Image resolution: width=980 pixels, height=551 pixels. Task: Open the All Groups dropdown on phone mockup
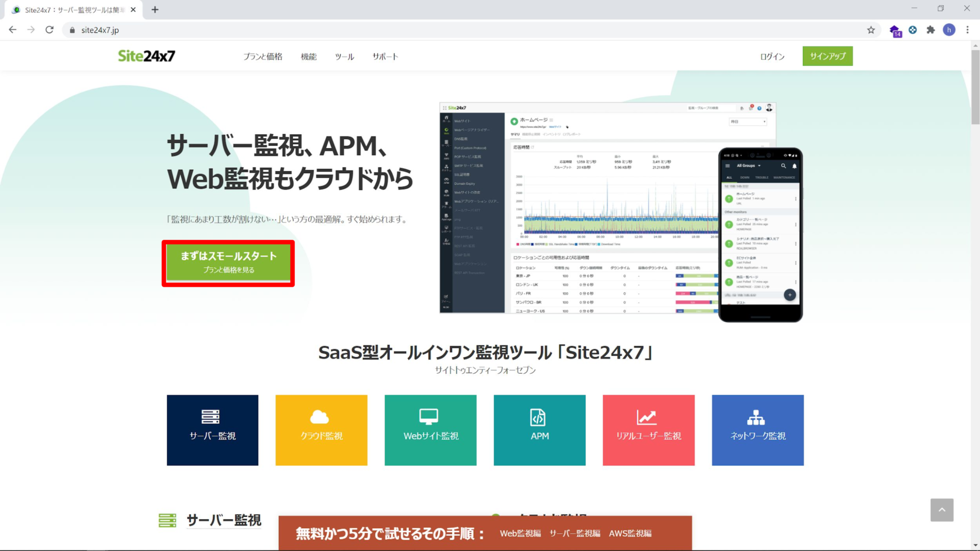[748, 165]
